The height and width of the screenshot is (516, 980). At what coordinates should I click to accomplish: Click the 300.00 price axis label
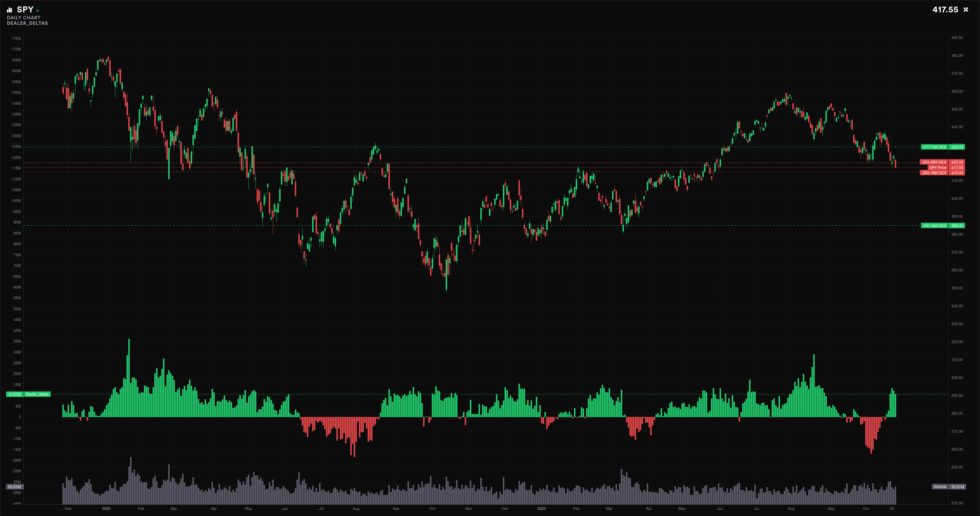(x=957, y=378)
